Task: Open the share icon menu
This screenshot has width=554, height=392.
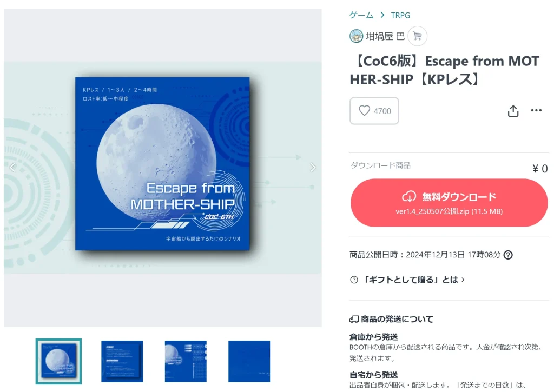Action: pyautogui.click(x=513, y=111)
